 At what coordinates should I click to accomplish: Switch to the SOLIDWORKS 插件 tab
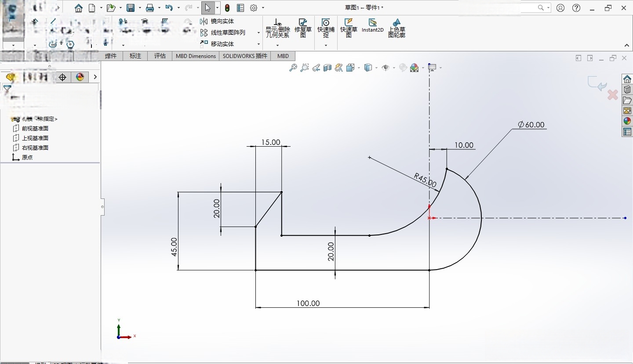click(x=245, y=56)
